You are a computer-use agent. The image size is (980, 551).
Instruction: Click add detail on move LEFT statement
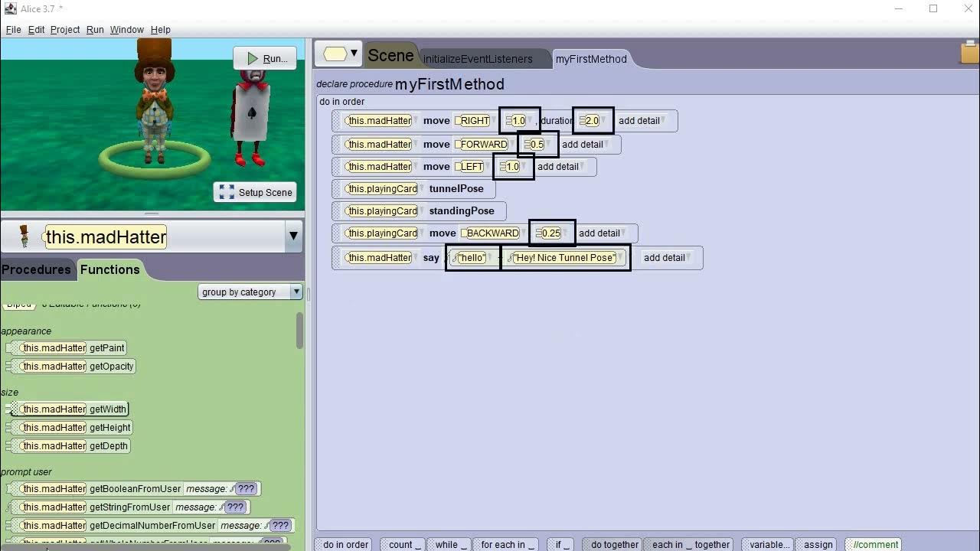[x=560, y=166]
